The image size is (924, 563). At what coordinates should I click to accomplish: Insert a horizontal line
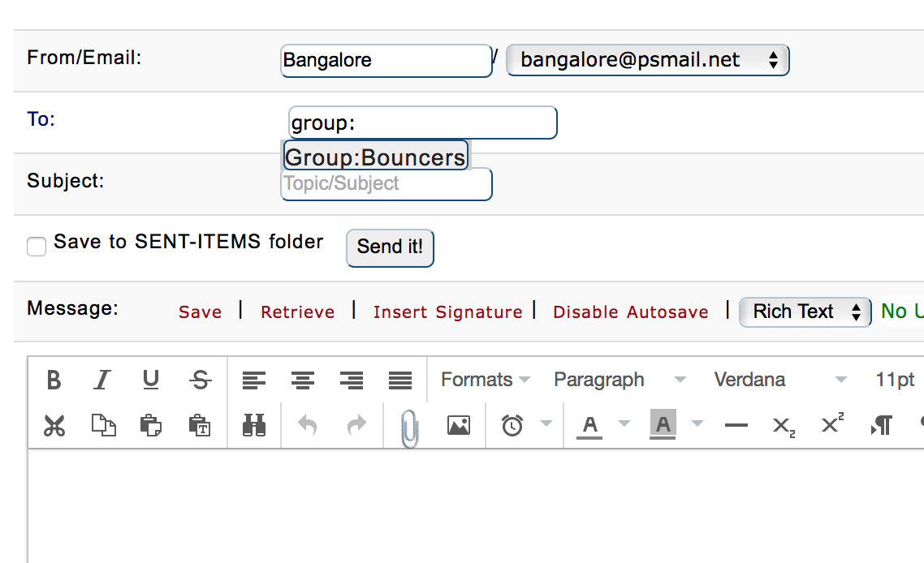click(736, 425)
